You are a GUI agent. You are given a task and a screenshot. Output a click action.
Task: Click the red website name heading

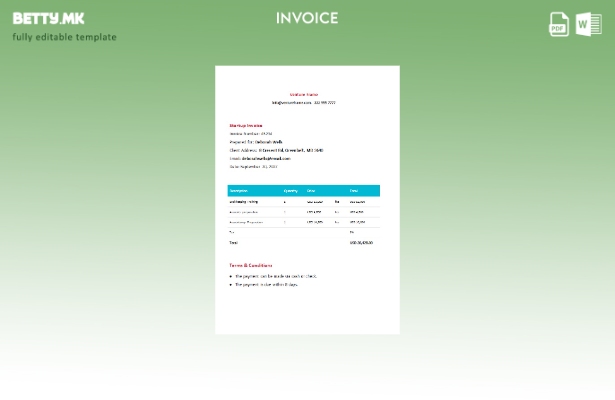(304, 94)
